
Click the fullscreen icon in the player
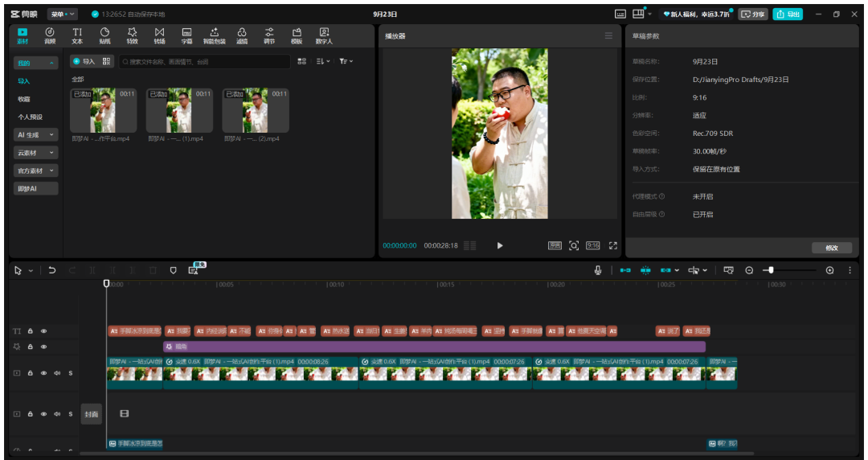pyautogui.click(x=612, y=245)
